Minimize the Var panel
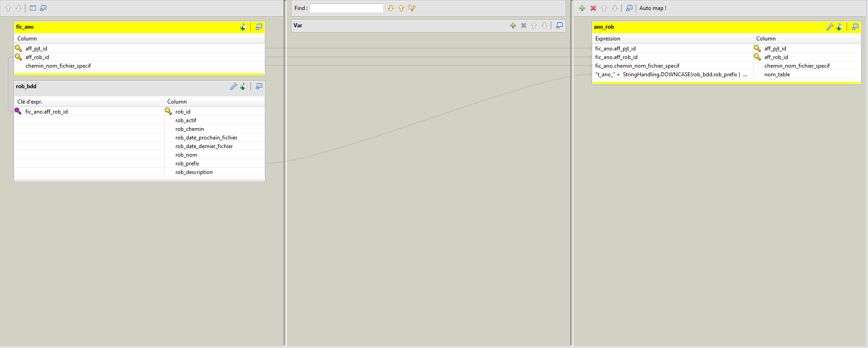The width and height of the screenshot is (868, 348). click(x=559, y=25)
